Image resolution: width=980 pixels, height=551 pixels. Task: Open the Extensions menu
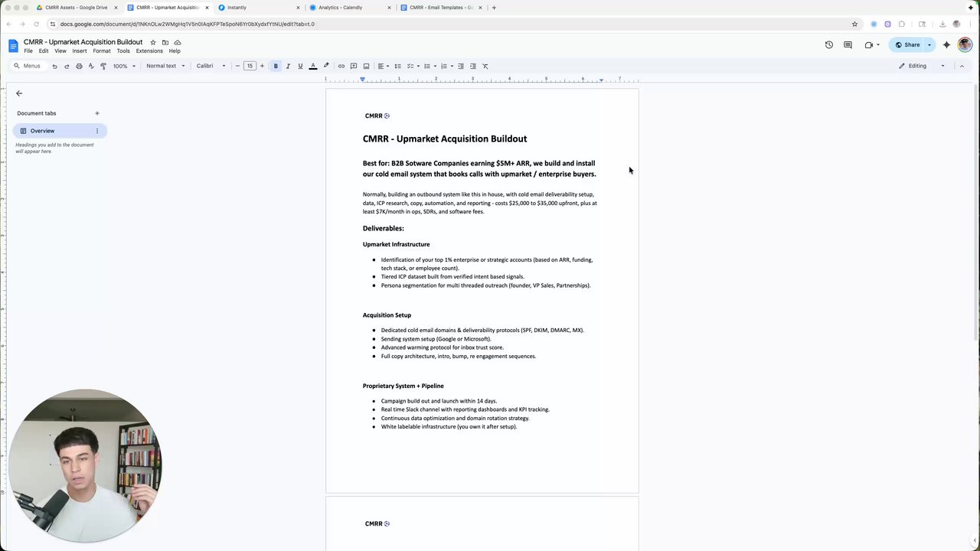point(149,51)
